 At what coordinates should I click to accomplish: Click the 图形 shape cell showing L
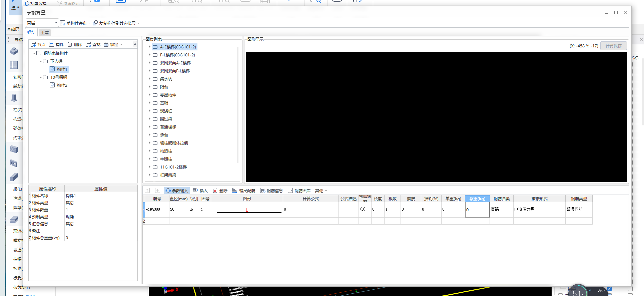coord(247,210)
